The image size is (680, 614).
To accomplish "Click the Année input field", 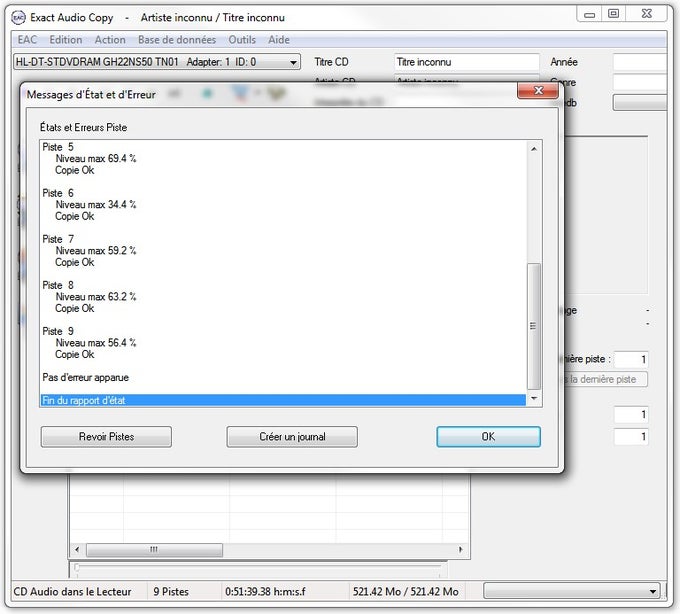I will click(x=640, y=62).
